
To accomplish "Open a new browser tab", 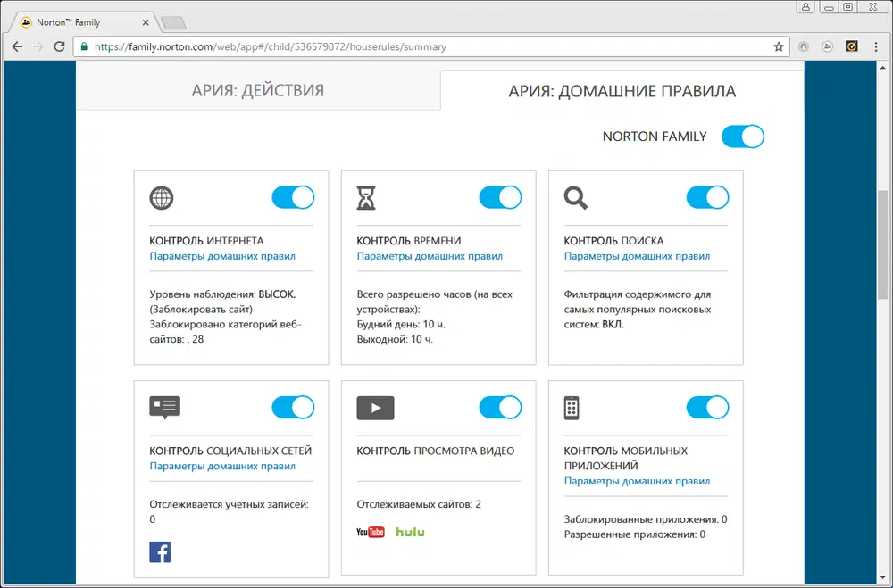I will coord(173,23).
